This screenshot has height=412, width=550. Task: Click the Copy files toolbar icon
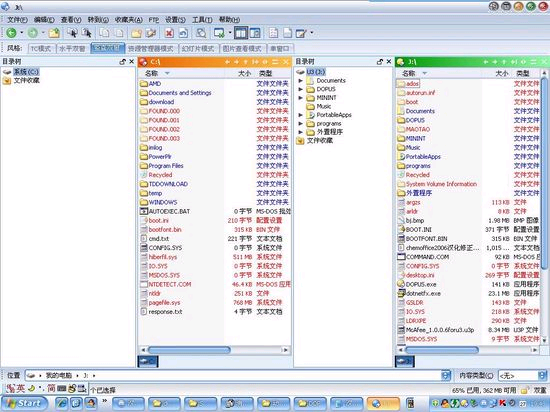(x=104, y=33)
